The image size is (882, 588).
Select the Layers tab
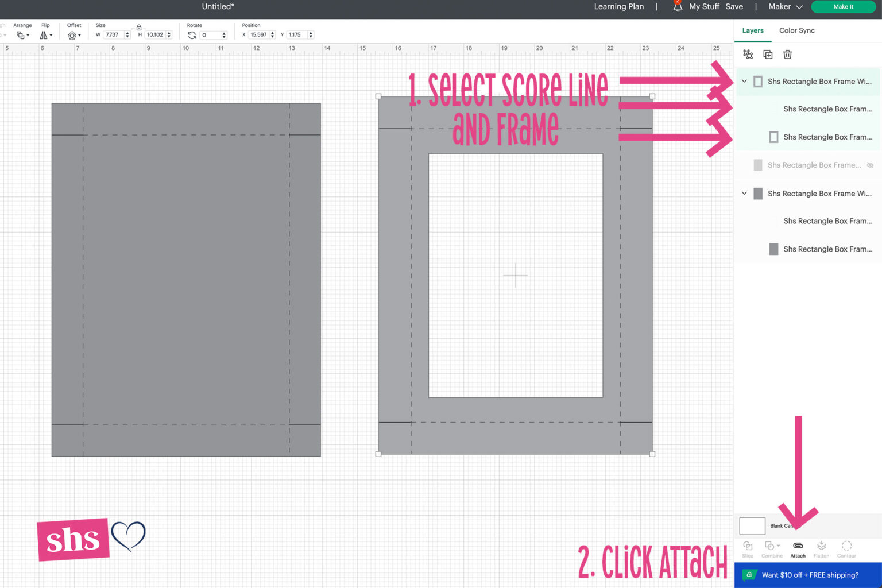753,30
